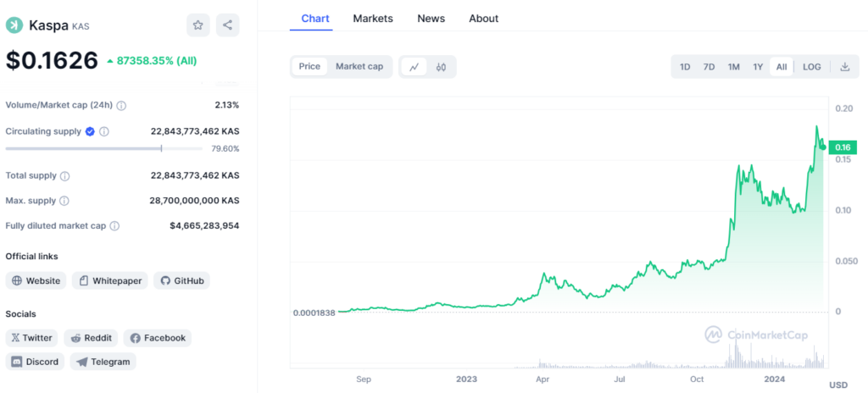Download chart data with download icon
This screenshot has height=393, width=868.
[x=845, y=67]
